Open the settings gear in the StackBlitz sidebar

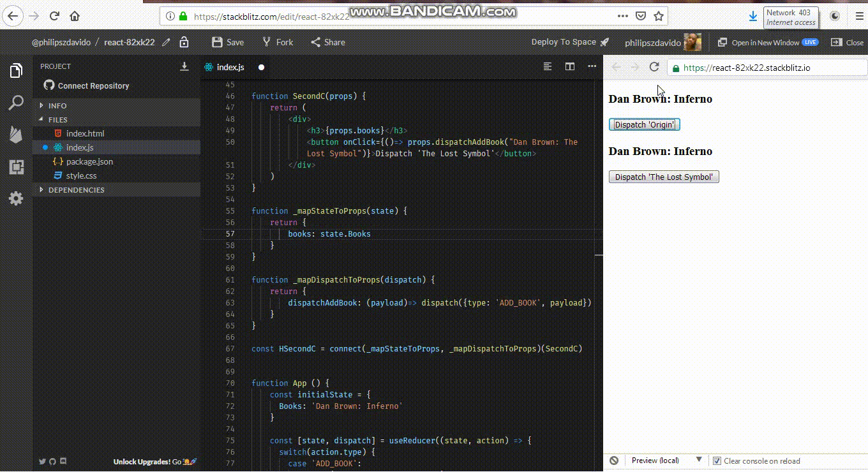coord(16,198)
